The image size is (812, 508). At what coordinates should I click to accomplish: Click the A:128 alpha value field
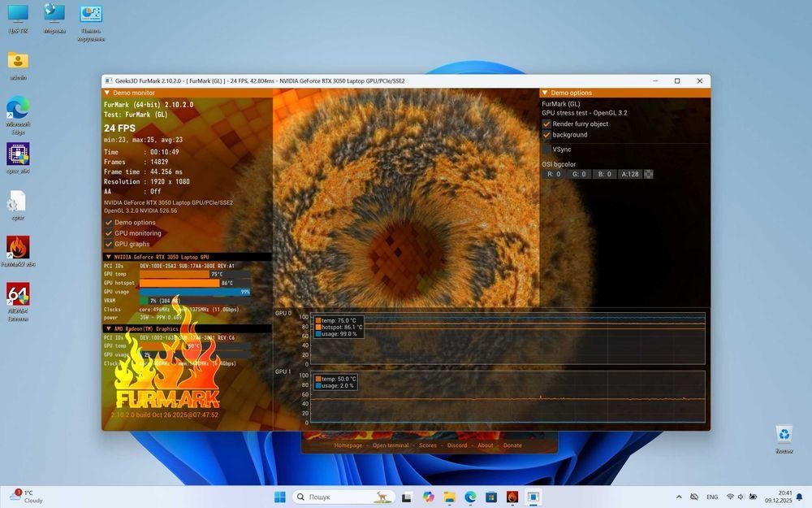pyautogui.click(x=630, y=174)
